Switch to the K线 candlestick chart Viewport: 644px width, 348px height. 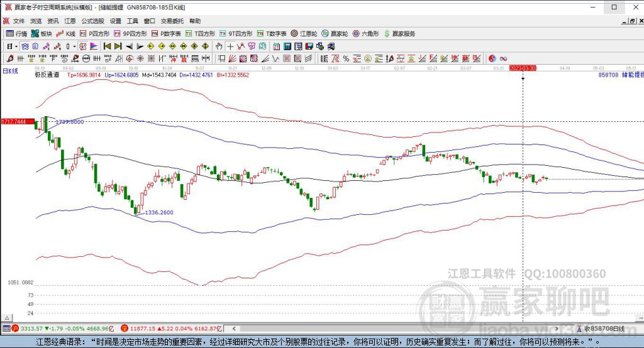[x=66, y=33]
